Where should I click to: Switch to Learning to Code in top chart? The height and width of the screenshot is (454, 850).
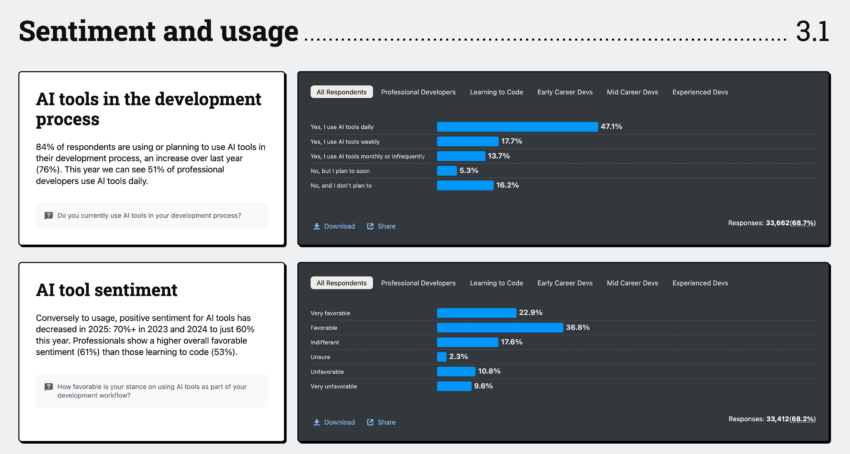click(x=496, y=92)
